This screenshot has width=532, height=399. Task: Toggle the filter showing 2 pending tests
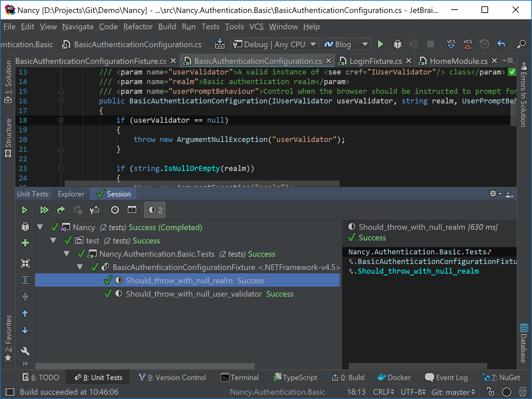[155, 210]
